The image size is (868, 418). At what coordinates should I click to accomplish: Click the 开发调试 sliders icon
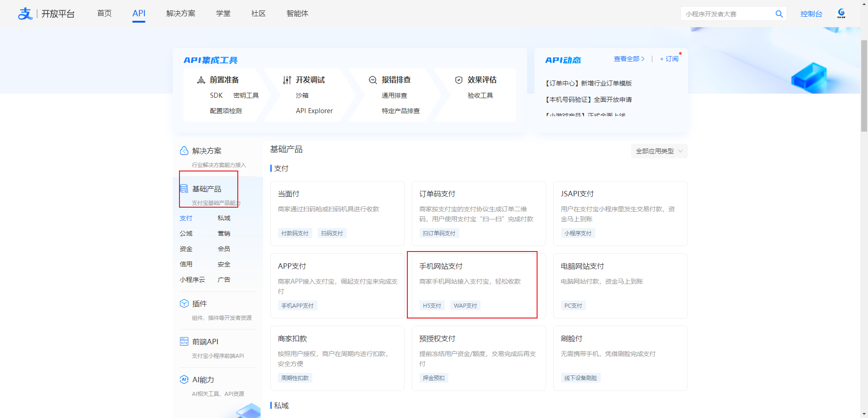(x=287, y=80)
